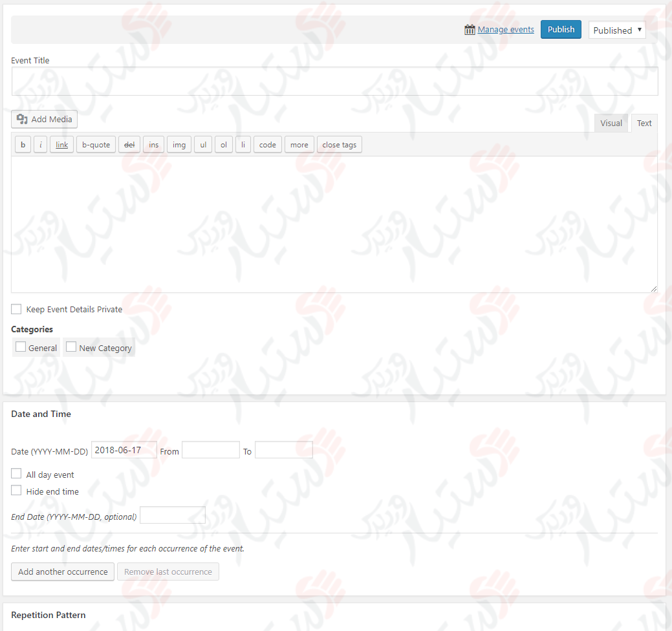The height and width of the screenshot is (631, 672).
Task: Toggle the All day event checkbox
Action: click(16, 474)
